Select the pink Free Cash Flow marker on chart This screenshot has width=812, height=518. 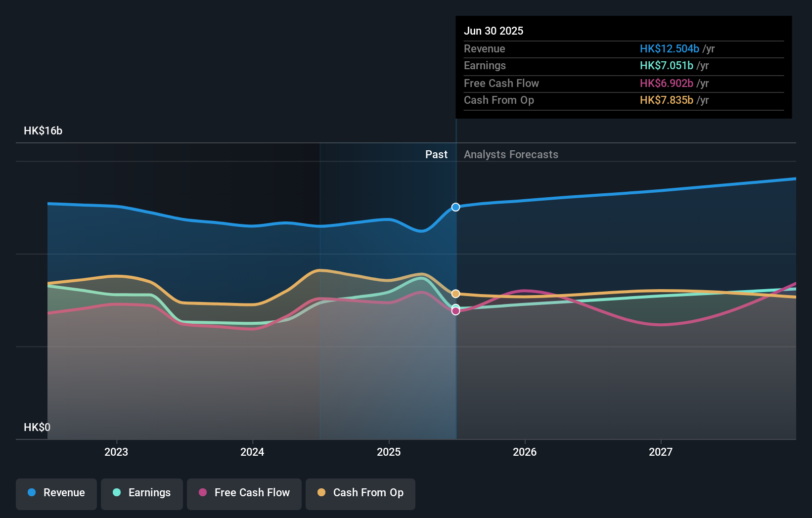(455, 311)
